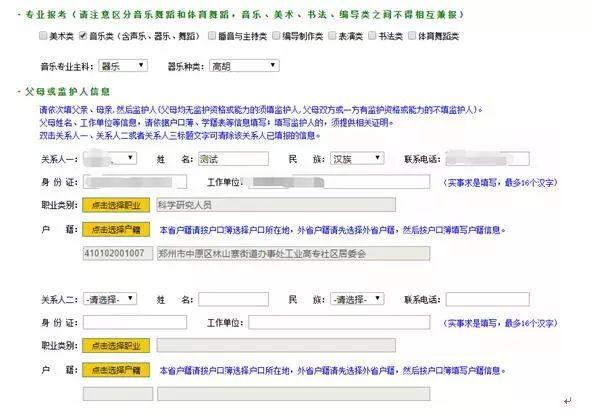Click the empty 联系电话 field for 关系人二

click(487, 299)
